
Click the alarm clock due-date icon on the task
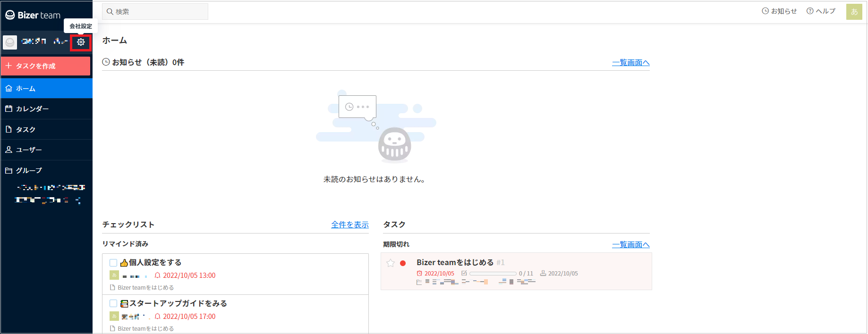pyautogui.click(x=419, y=274)
